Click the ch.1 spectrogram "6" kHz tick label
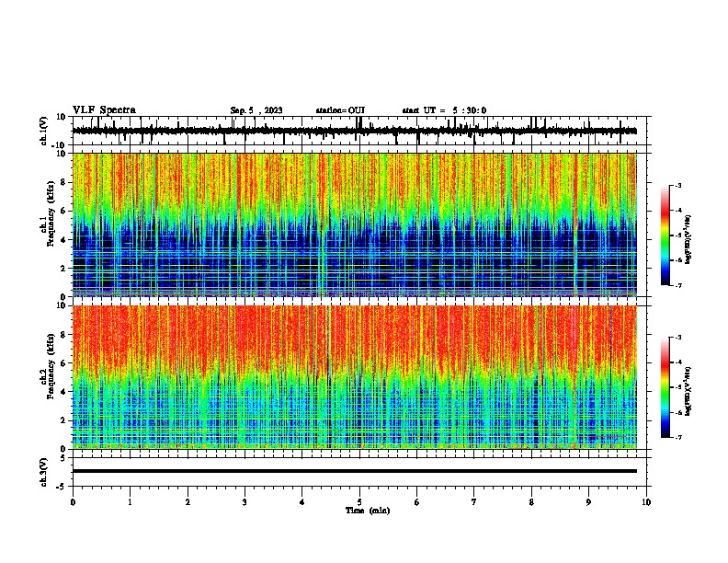Viewport: 728px width, 563px height. point(63,211)
